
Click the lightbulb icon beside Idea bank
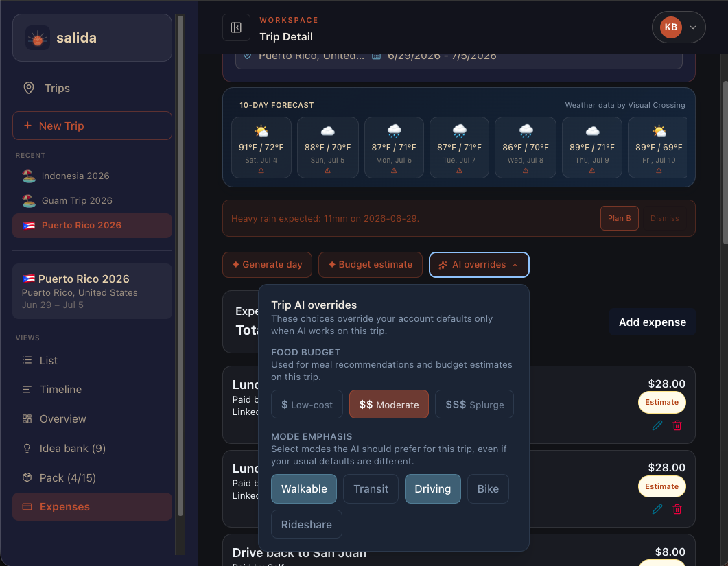27,448
